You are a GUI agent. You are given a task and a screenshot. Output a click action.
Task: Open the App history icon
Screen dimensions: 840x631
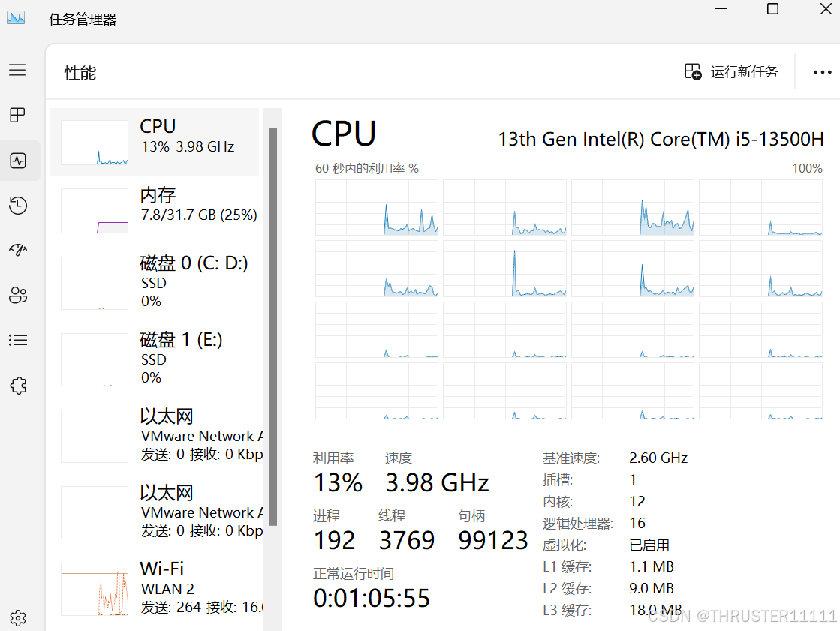coord(18,205)
